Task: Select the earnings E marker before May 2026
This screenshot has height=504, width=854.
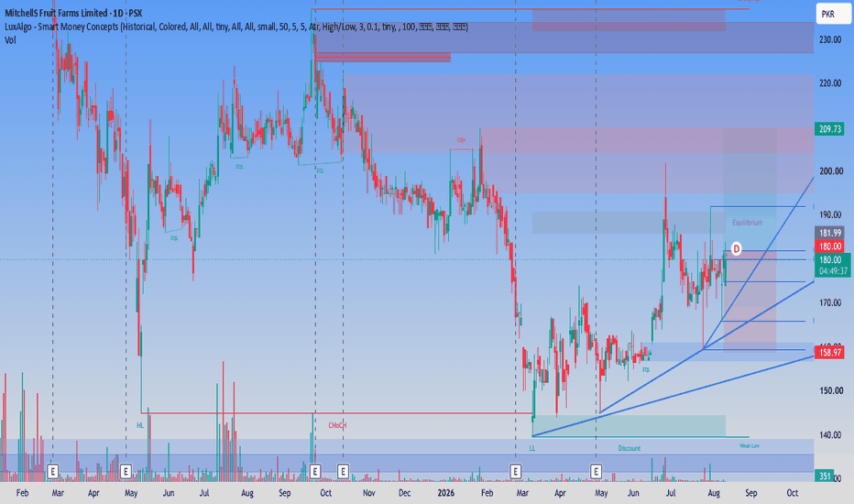Action: coord(596,471)
